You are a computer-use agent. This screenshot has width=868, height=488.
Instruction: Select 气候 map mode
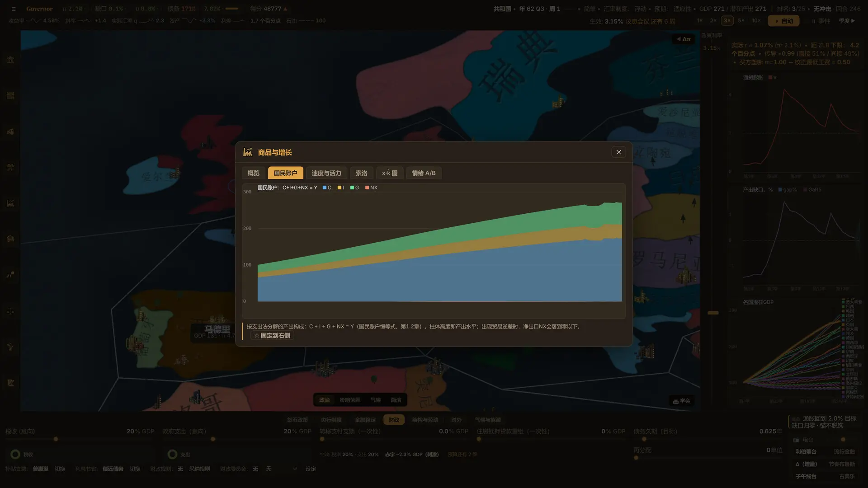click(376, 400)
